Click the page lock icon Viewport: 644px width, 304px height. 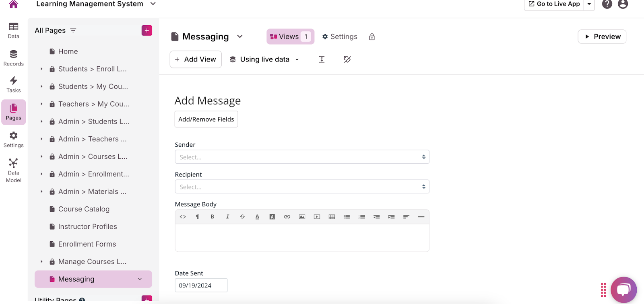click(372, 37)
